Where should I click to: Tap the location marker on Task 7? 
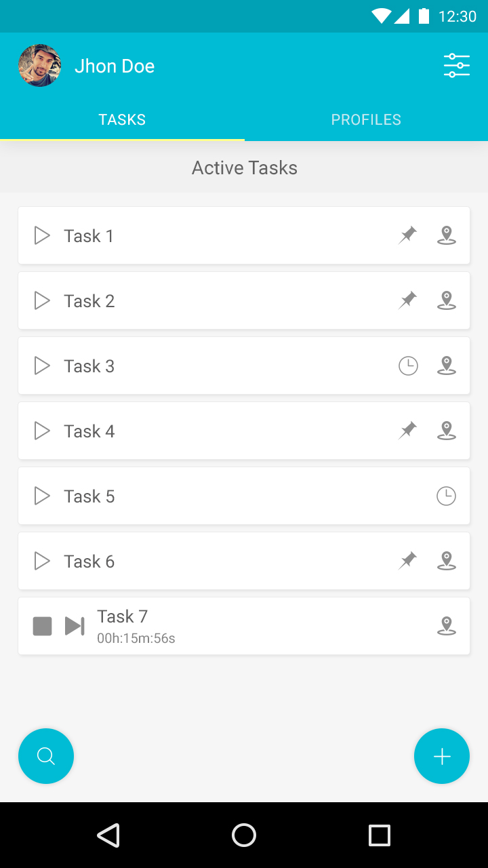[446, 626]
